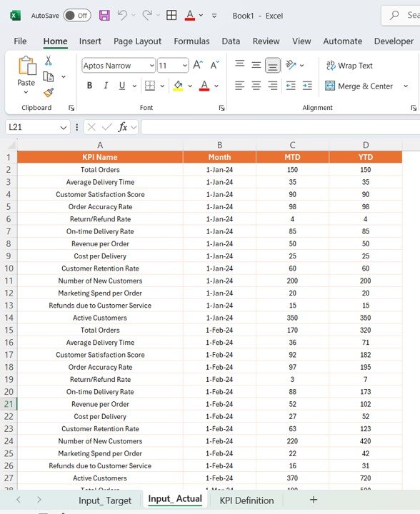Activate the Format Painter brush
The width and height of the screenshot is (420, 514).
(49, 93)
